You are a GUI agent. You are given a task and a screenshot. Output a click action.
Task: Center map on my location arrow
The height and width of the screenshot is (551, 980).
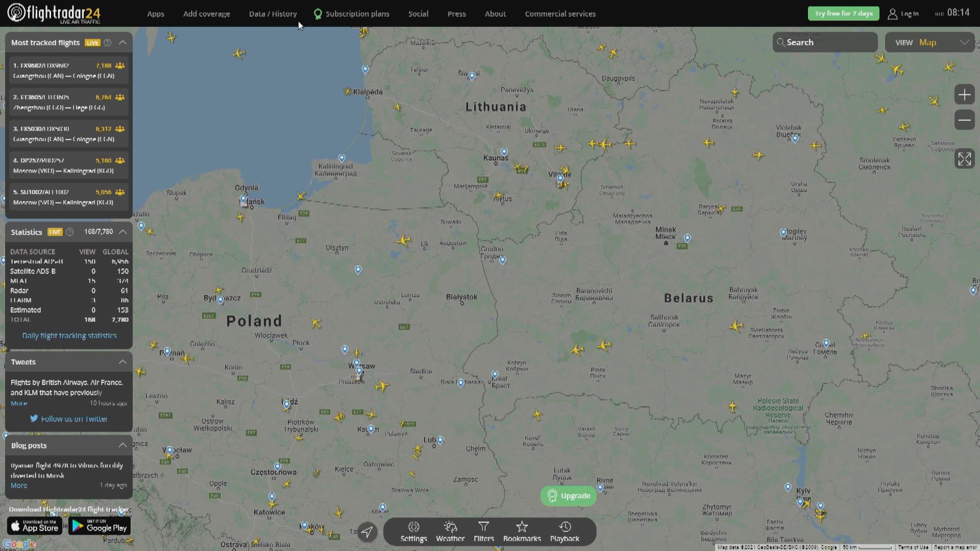(x=367, y=532)
